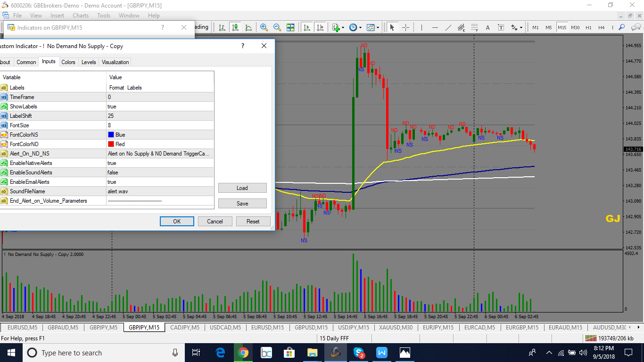Open the Insert menu
Viewport: 644px width, 362px height.
point(57,16)
